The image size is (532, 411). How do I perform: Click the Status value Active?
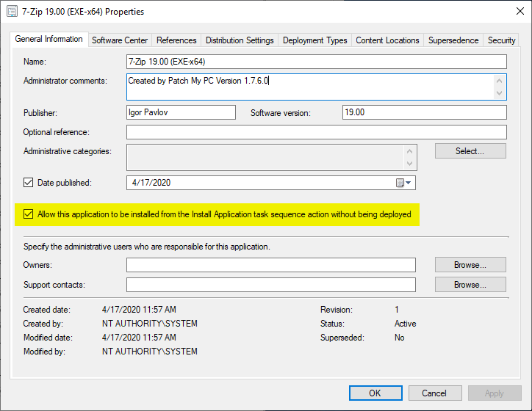(405, 324)
